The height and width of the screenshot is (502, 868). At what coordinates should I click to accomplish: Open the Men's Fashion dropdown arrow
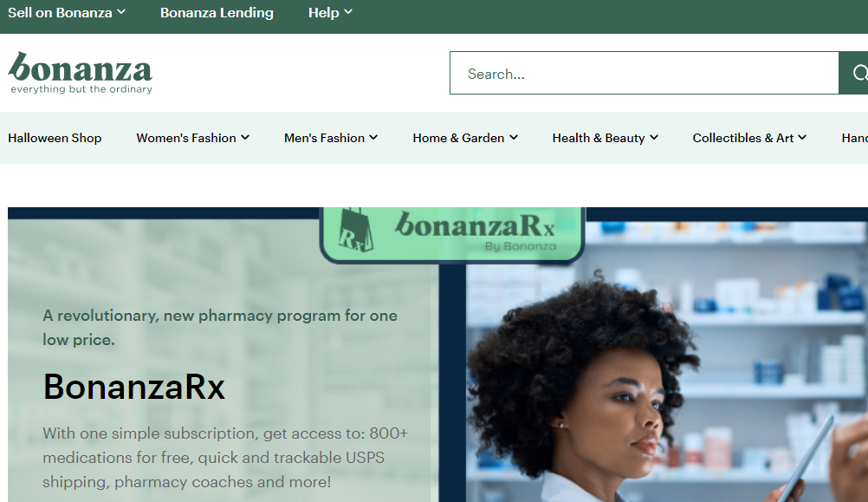coord(373,137)
